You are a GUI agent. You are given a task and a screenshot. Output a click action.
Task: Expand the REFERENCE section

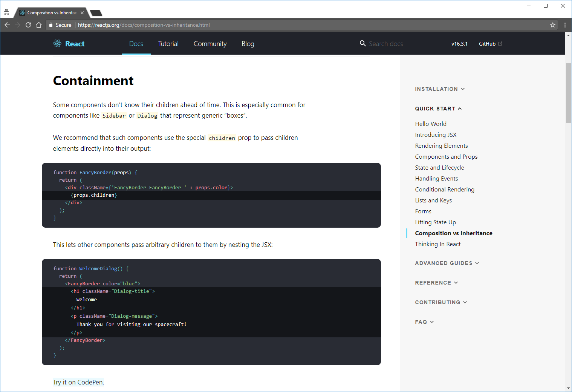point(436,283)
